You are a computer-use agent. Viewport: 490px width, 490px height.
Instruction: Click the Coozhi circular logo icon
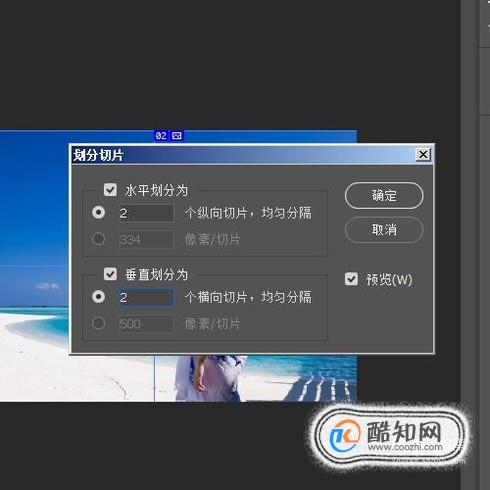[x=344, y=435]
